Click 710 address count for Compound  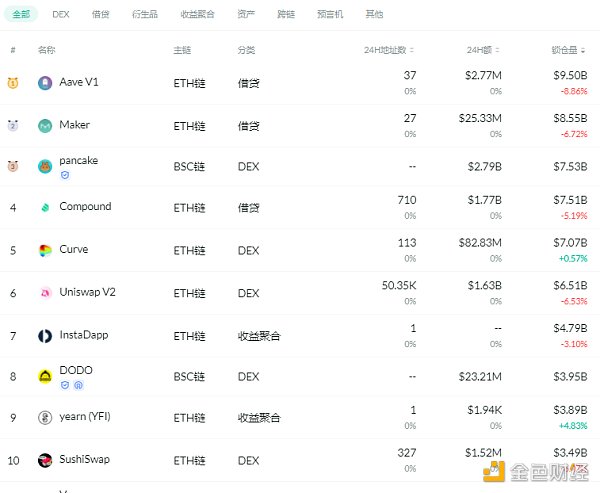407,200
